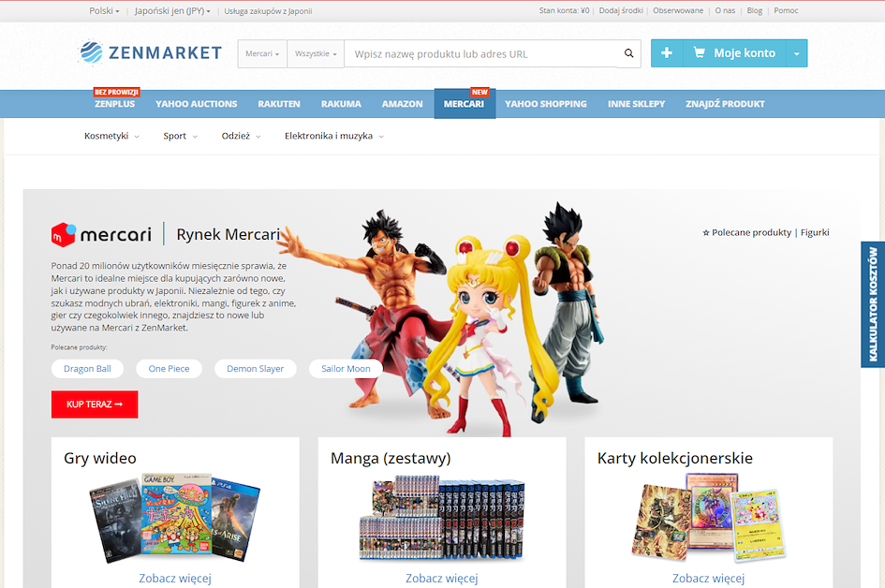The image size is (885, 588).
Task: Click the Karty kolekcjonerskie cards thumbnail
Action: (708, 517)
